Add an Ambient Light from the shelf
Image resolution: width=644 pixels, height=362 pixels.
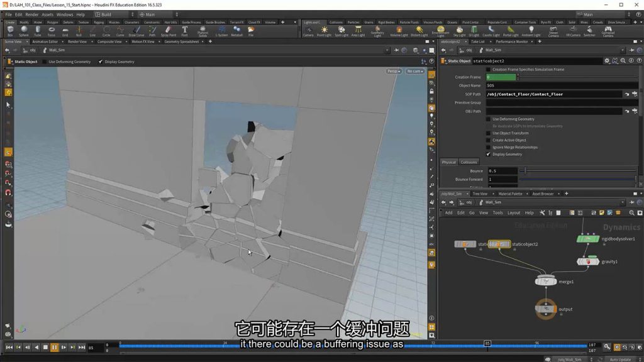point(531,31)
